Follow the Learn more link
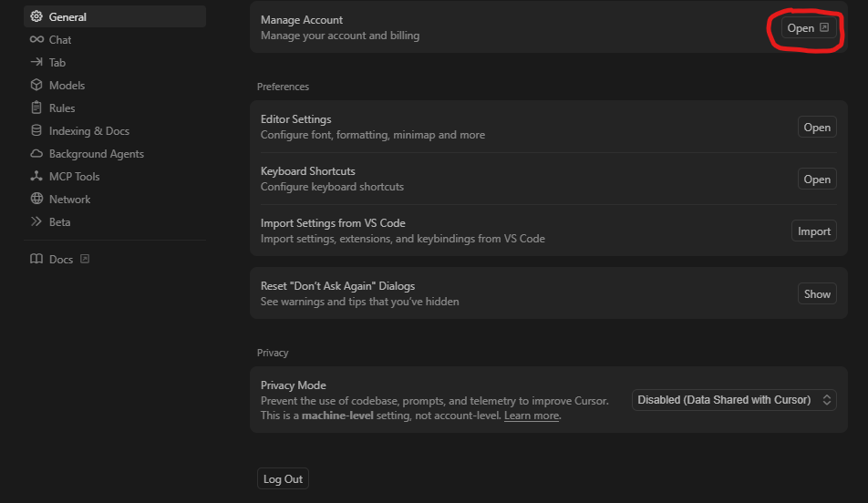 click(532, 416)
